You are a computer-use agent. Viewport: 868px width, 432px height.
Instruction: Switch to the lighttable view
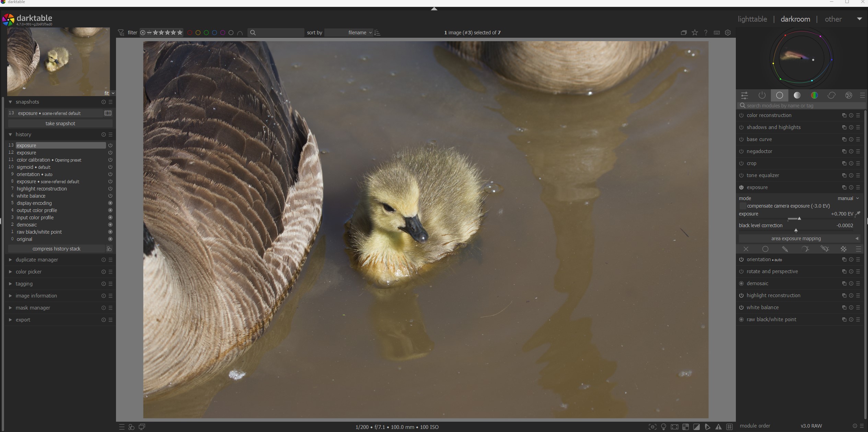pos(752,19)
